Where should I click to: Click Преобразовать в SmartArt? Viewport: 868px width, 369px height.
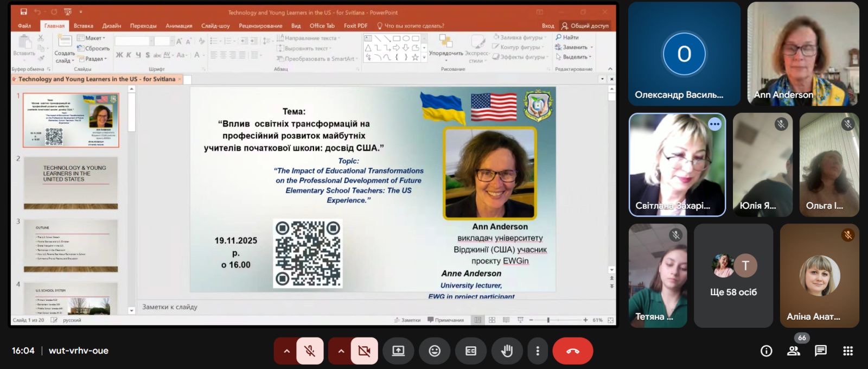tap(318, 59)
